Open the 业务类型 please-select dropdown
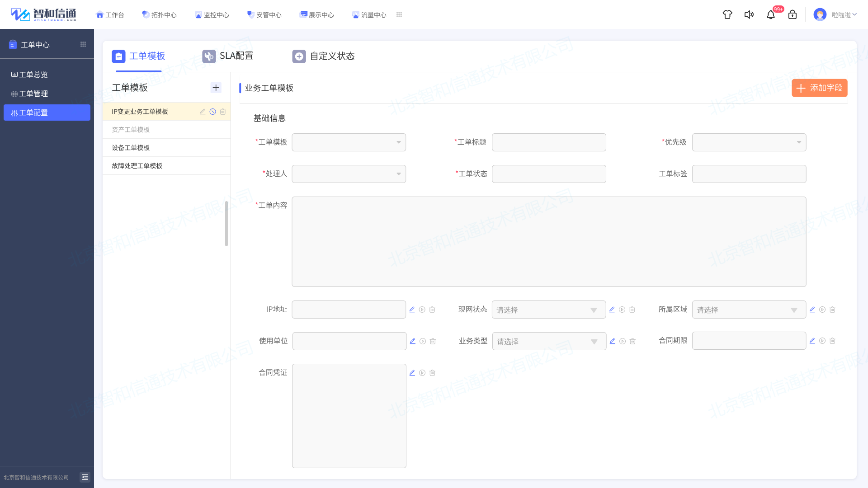Screen dimensions: 868x488 click(x=548, y=341)
